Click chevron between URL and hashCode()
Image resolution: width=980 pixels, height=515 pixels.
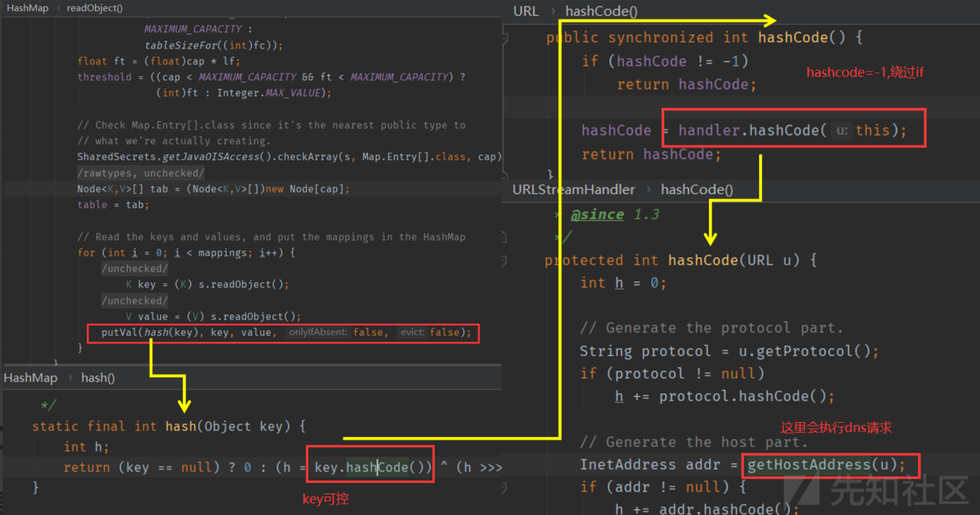(x=552, y=11)
